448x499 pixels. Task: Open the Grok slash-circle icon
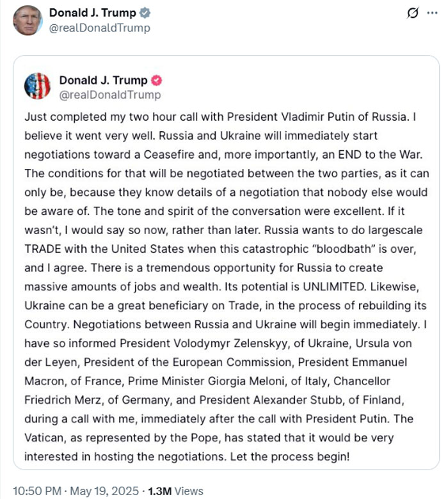[x=413, y=13]
